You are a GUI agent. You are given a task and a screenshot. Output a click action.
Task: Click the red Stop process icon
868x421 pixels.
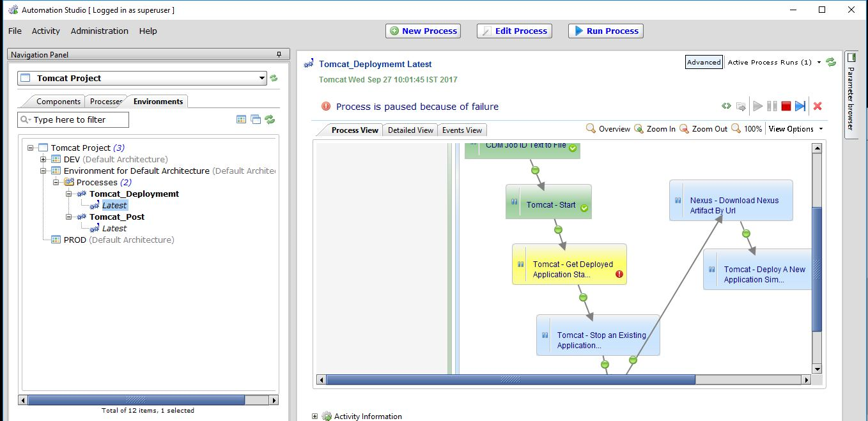point(786,106)
